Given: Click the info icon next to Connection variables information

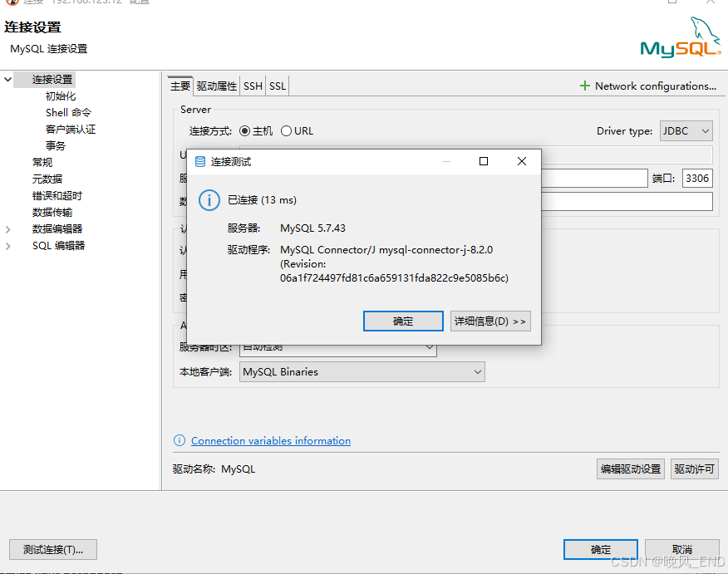Looking at the screenshot, I should click(x=179, y=441).
